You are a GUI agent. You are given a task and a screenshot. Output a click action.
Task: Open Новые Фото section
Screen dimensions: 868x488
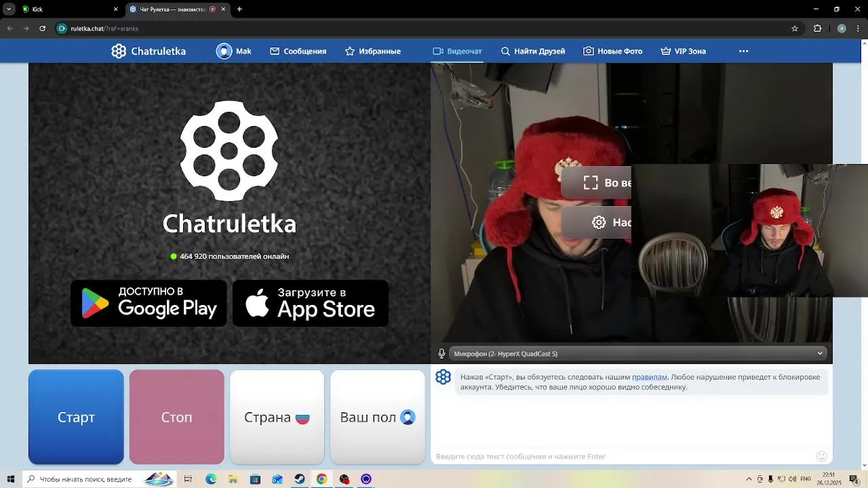tap(612, 52)
